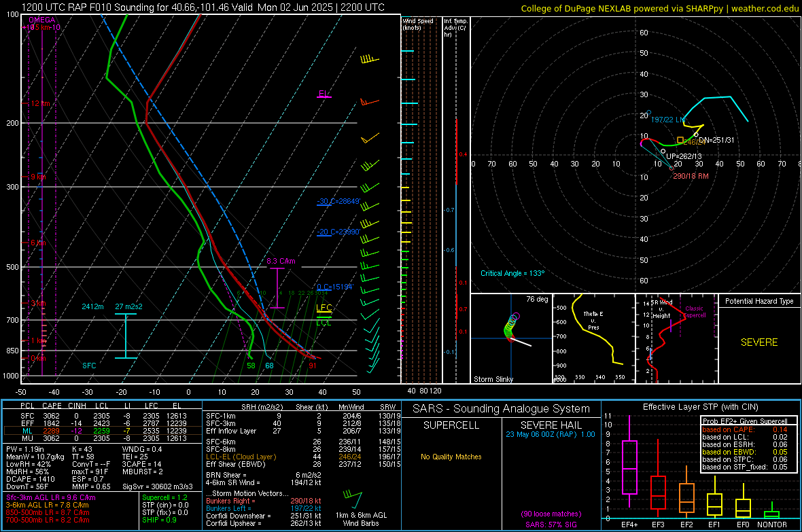The height and width of the screenshot is (532, 802).
Task: Click the SARS - Sounding Analogue System heading
Action: [x=501, y=409]
